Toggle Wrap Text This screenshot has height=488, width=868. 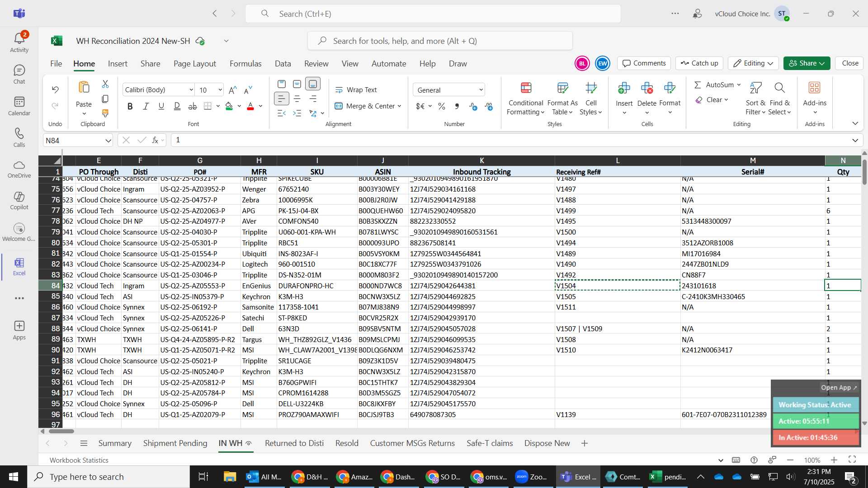click(x=356, y=90)
